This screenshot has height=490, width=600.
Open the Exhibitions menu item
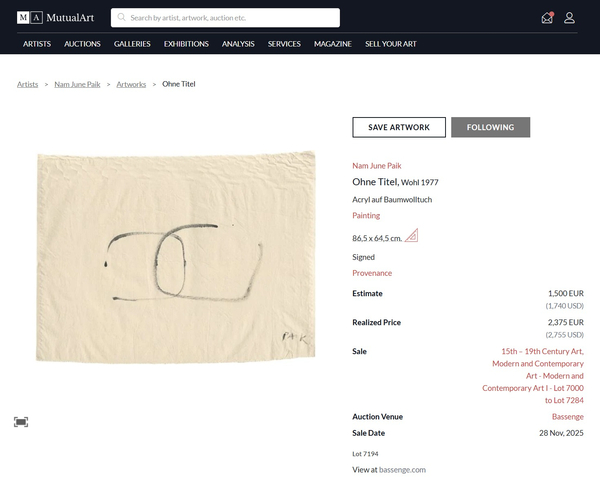click(186, 44)
